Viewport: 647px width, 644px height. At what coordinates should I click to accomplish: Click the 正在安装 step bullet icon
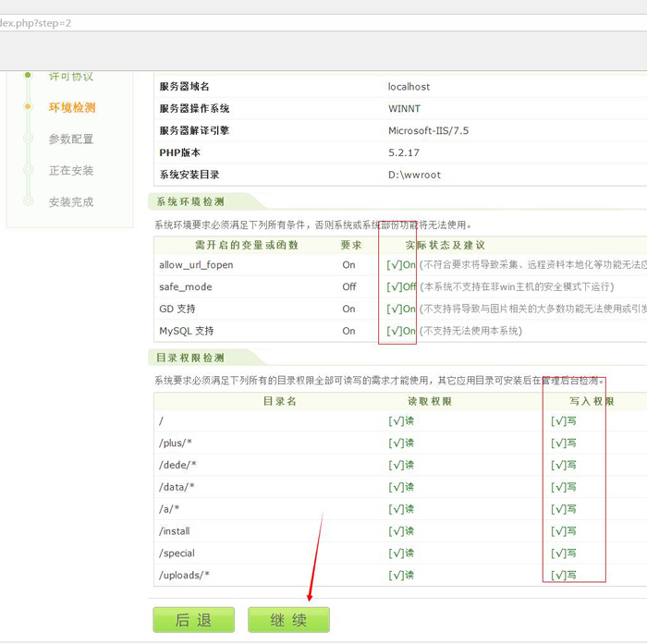click(29, 171)
